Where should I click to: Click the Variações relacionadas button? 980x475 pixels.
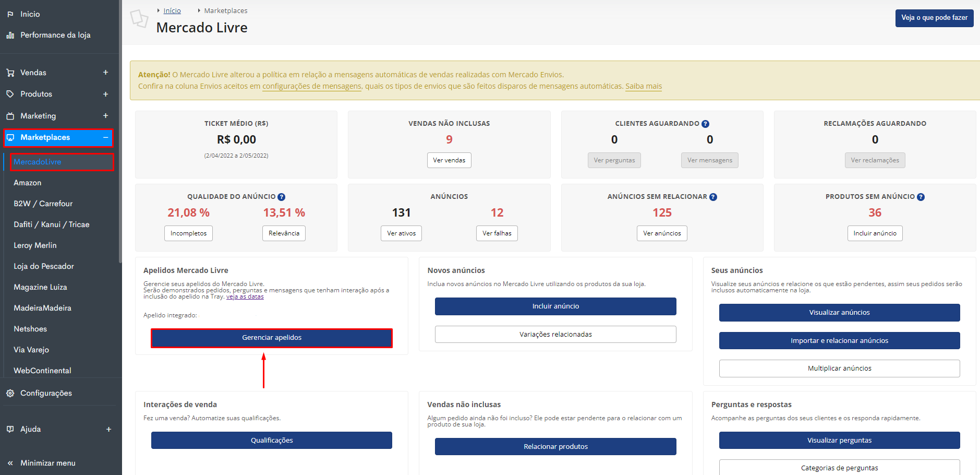tap(555, 335)
